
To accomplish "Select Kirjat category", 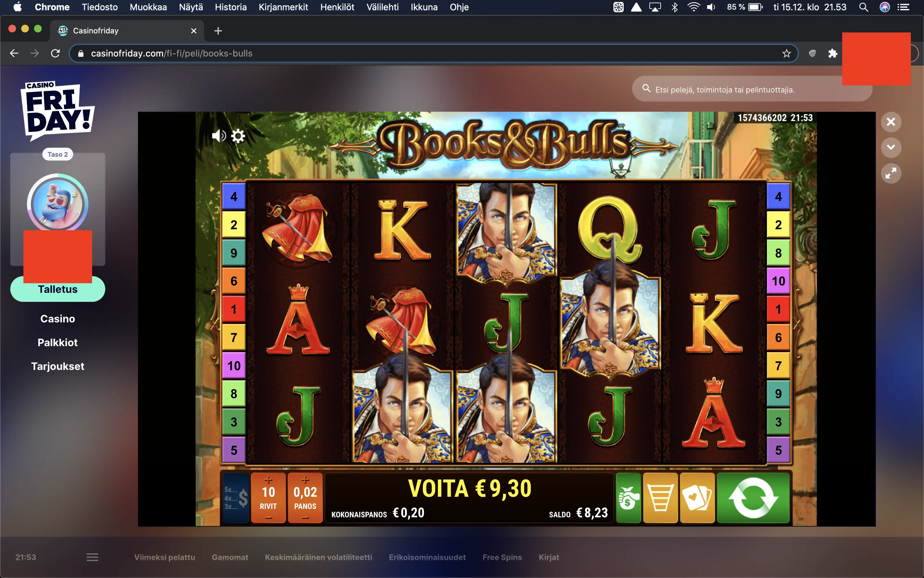I will pyautogui.click(x=549, y=557).
